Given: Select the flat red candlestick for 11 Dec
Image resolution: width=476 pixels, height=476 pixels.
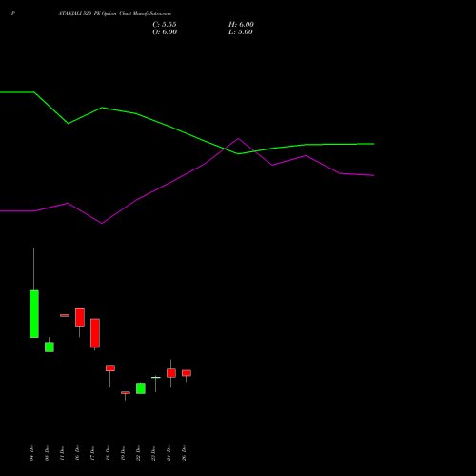Looking at the screenshot, I should (x=65, y=315).
